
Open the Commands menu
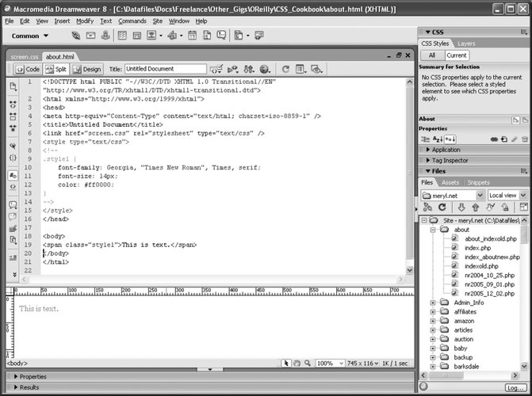tap(132, 21)
